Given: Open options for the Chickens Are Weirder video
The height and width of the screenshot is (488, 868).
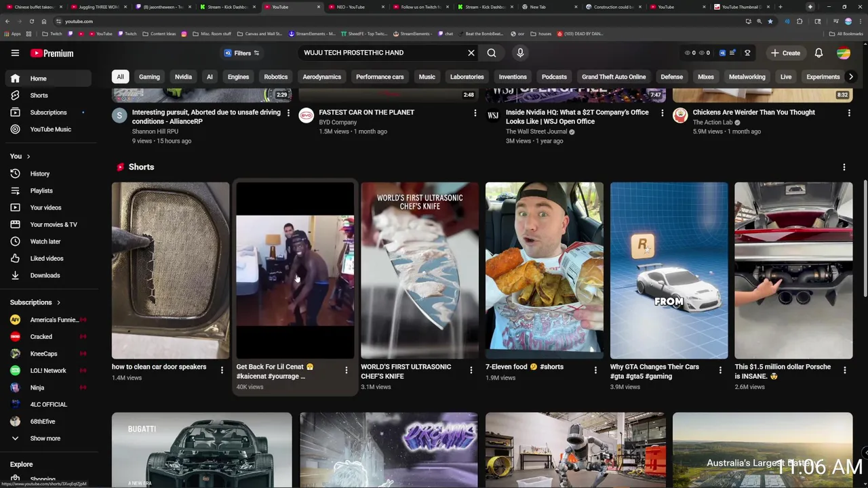Looking at the screenshot, I should point(849,113).
